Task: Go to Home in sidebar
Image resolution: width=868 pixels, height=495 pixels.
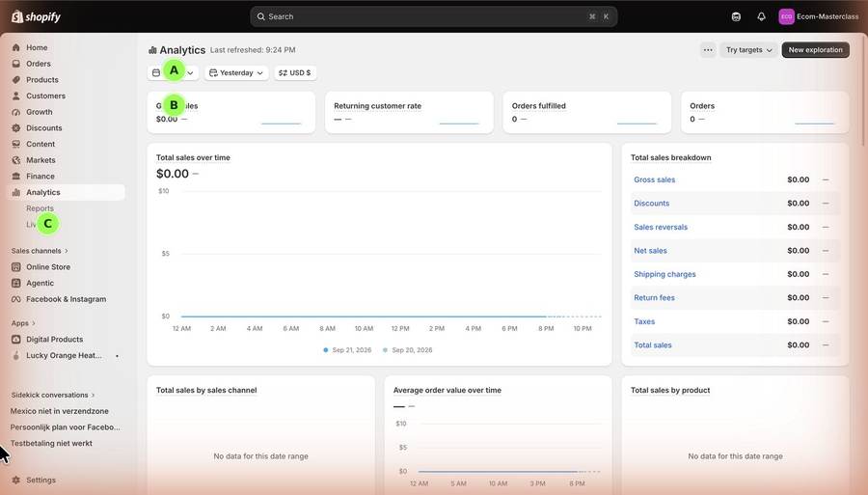Action: (37, 47)
